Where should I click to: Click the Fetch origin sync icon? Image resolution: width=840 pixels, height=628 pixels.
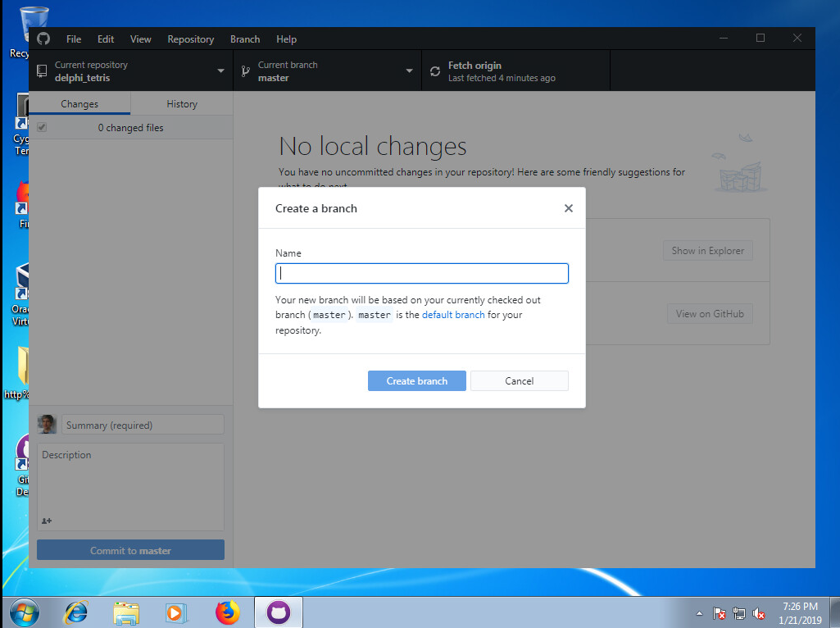pyautogui.click(x=435, y=72)
